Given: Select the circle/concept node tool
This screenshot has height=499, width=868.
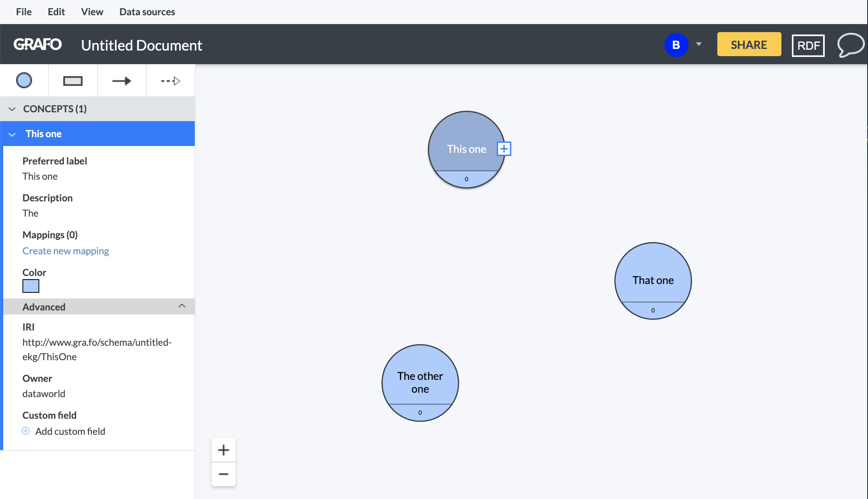Looking at the screenshot, I should pyautogui.click(x=24, y=81).
